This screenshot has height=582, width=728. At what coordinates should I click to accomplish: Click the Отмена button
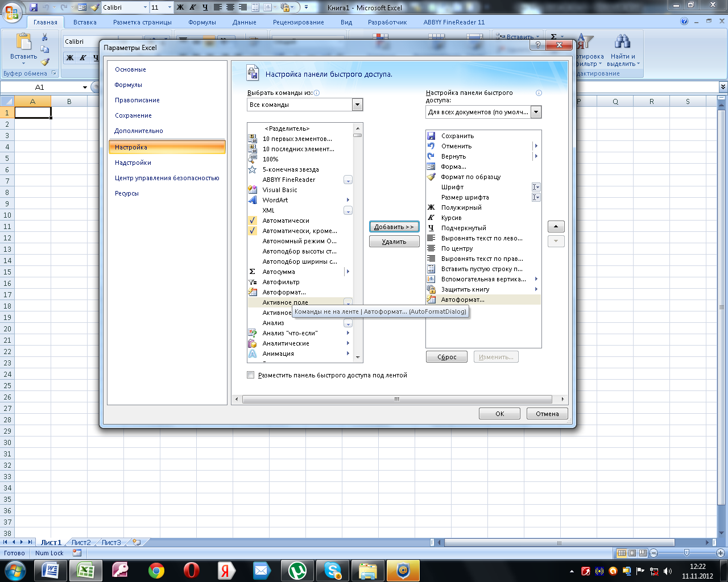pos(547,414)
